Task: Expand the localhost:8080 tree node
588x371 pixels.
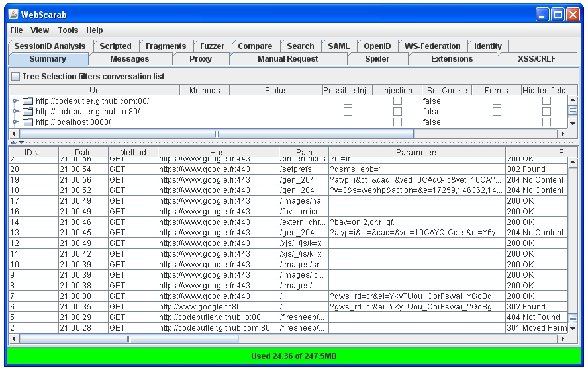Action: [x=15, y=122]
